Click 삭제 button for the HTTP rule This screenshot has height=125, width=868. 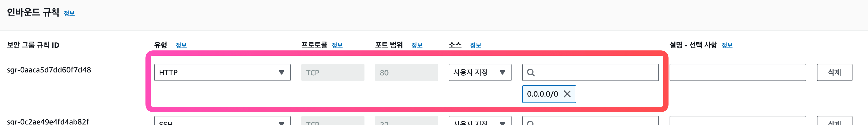pos(834,72)
